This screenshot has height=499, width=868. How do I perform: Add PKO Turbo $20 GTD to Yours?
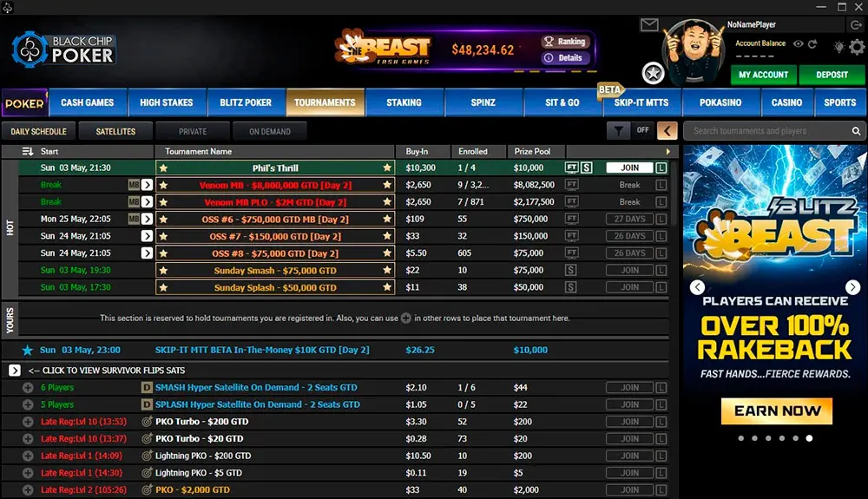click(x=28, y=439)
